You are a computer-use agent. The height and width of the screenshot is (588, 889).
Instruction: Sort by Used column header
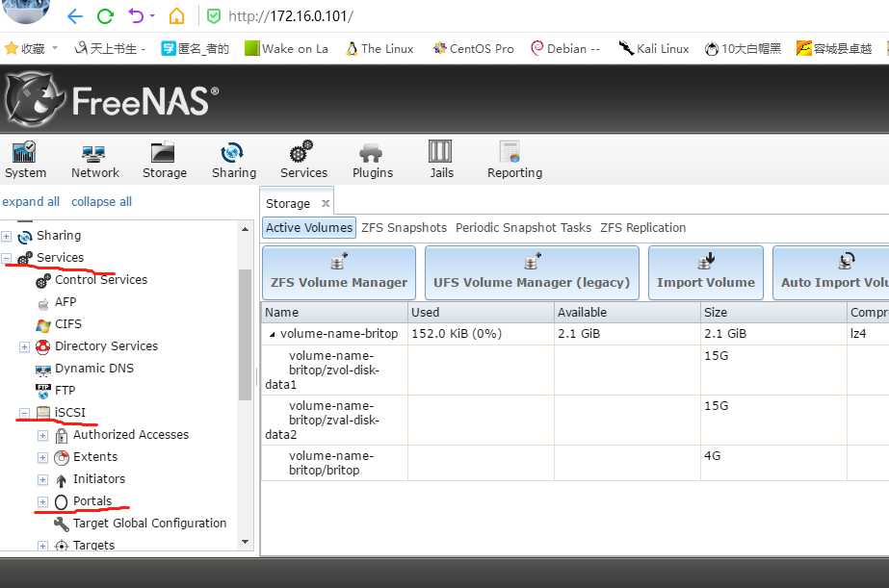coord(481,312)
